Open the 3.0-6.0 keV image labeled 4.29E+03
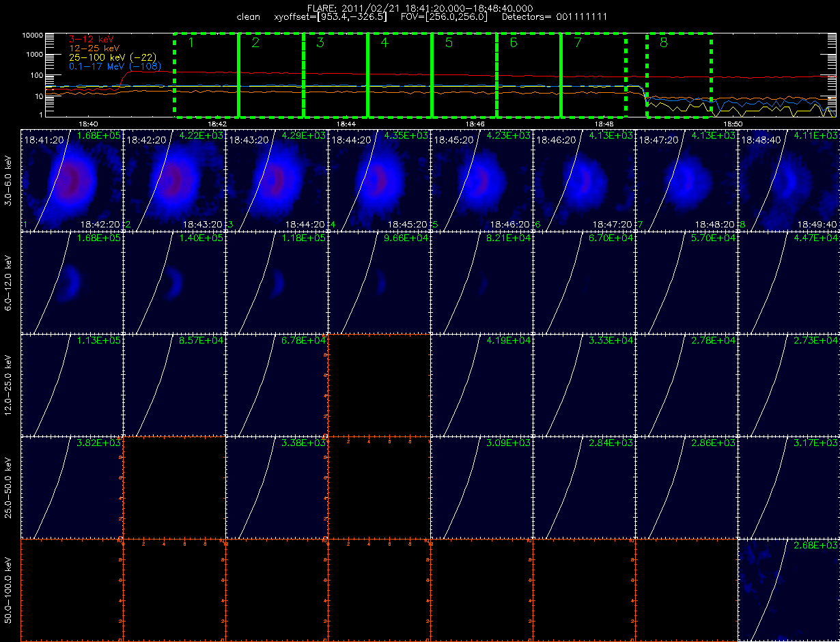Viewport: 840px width, 642px height. (277, 180)
